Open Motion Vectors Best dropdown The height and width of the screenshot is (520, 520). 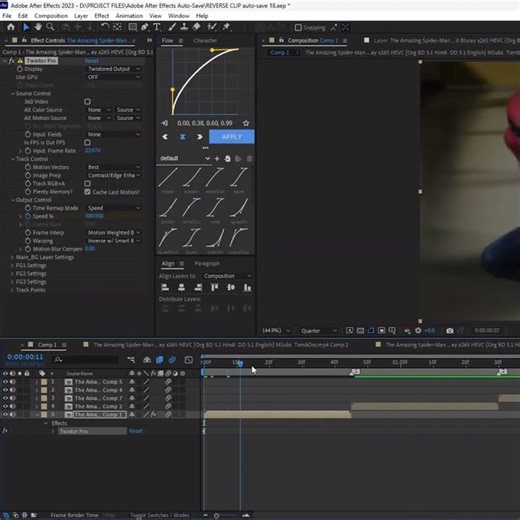114,167
